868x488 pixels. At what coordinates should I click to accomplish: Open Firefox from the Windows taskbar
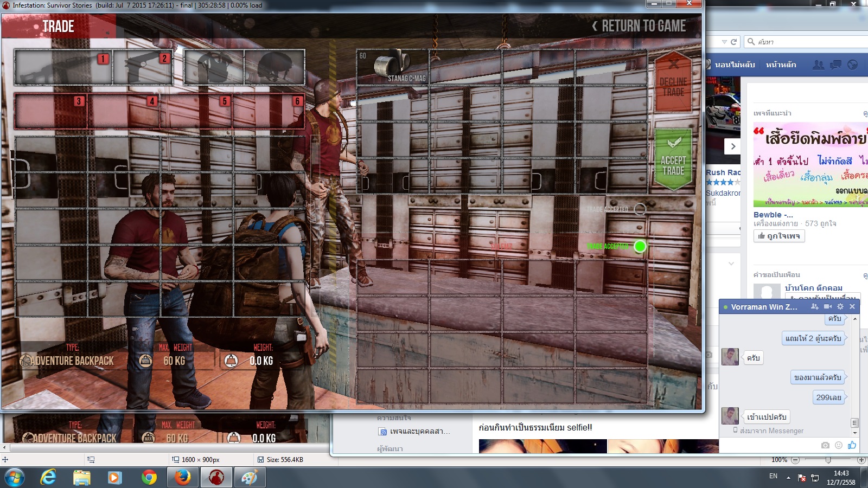pyautogui.click(x=182, y=478)
